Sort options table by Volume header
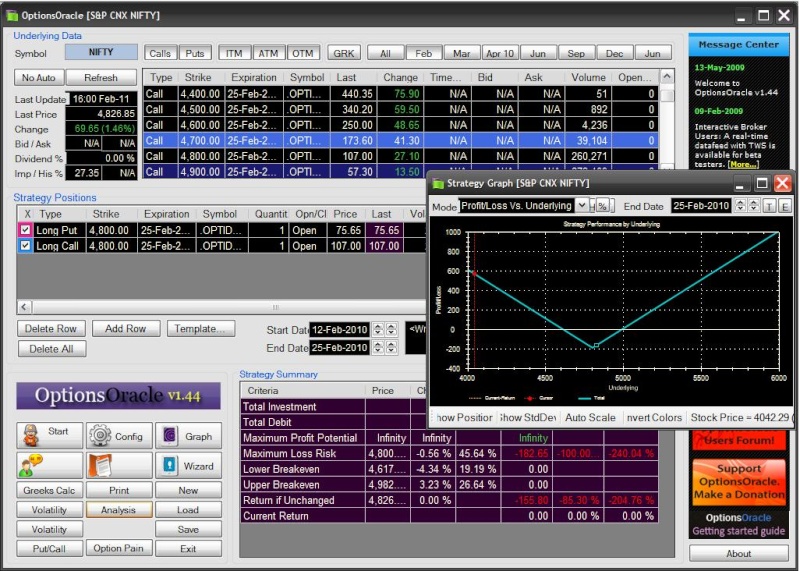This screenshot has width=800, height=571. tap(588, 77)
